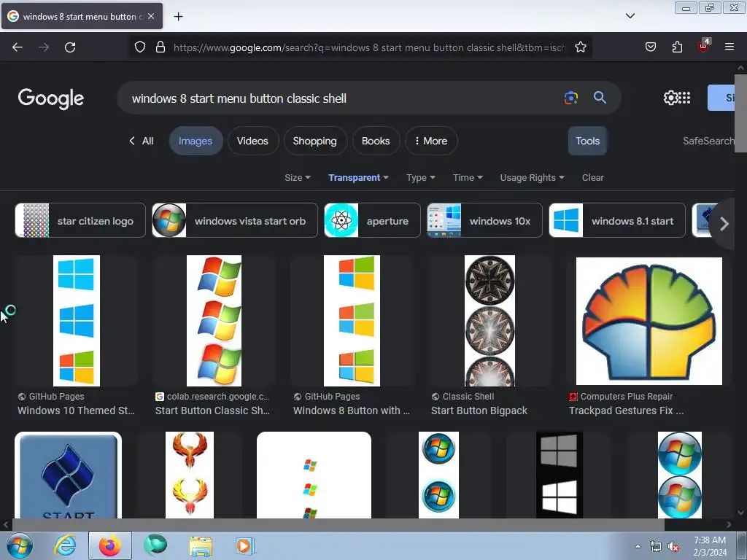Open Google quick settings gear
The height and width of the screenshot is (560, 747).
click(x=671, y=98)
